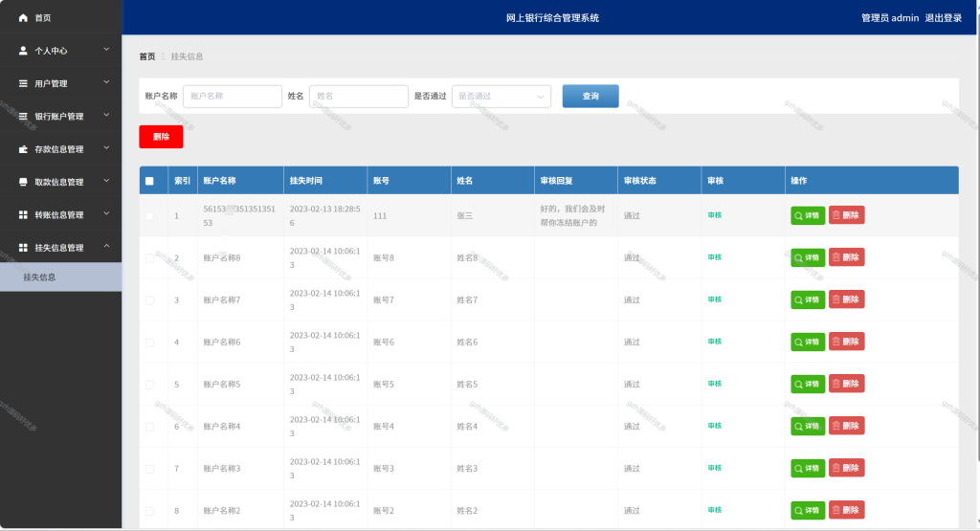Screen dimensions: 980x531
Task: Click the grid icon beside 转账信息管理
Action: tap(23, 214)
